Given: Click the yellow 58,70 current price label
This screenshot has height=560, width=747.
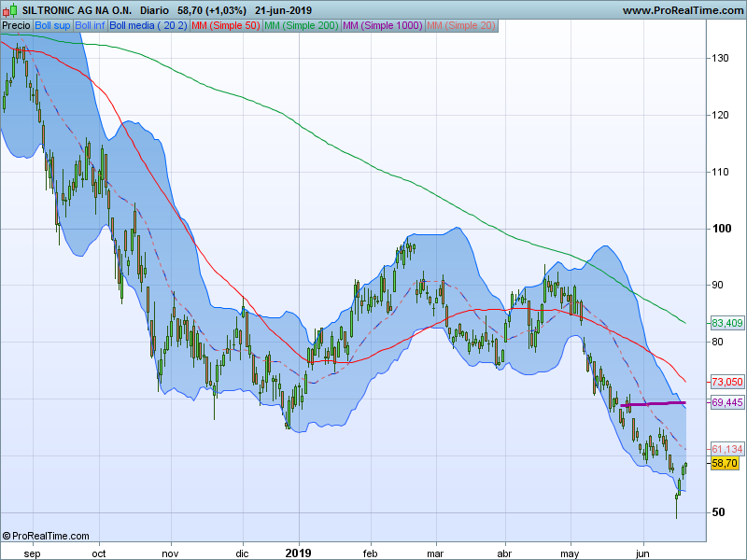Looking at the screenshot, I should [725, 463].
